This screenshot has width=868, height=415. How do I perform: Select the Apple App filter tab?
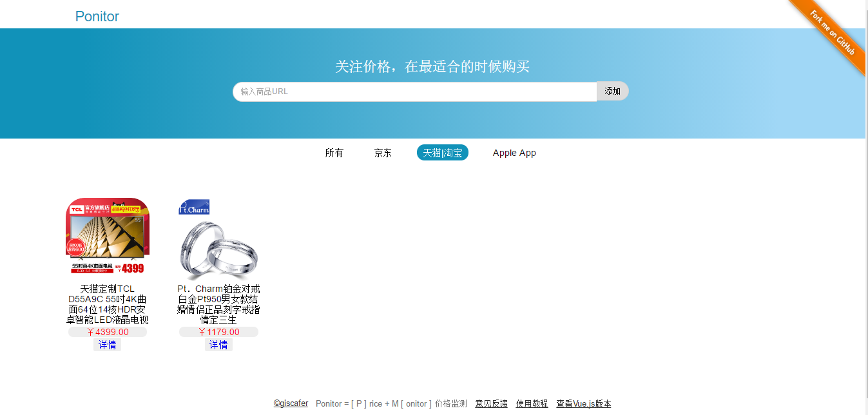coord(514,153)
